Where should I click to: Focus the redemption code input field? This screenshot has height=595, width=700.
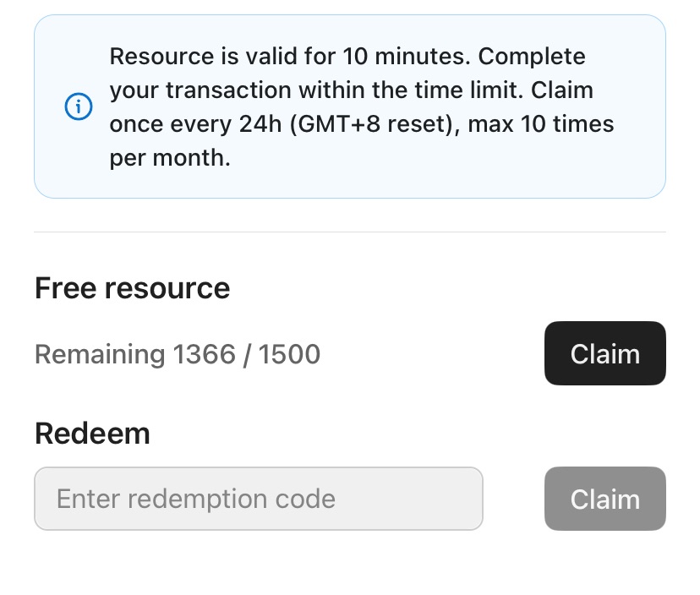tap(259, 499)
